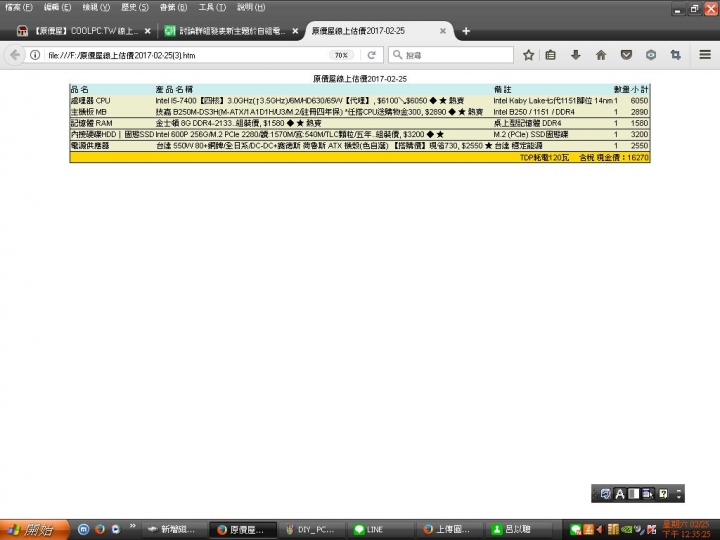Screen dimensions: 720x540
Task: Open the 書籤 (B) menu
Action: [174, 7]
